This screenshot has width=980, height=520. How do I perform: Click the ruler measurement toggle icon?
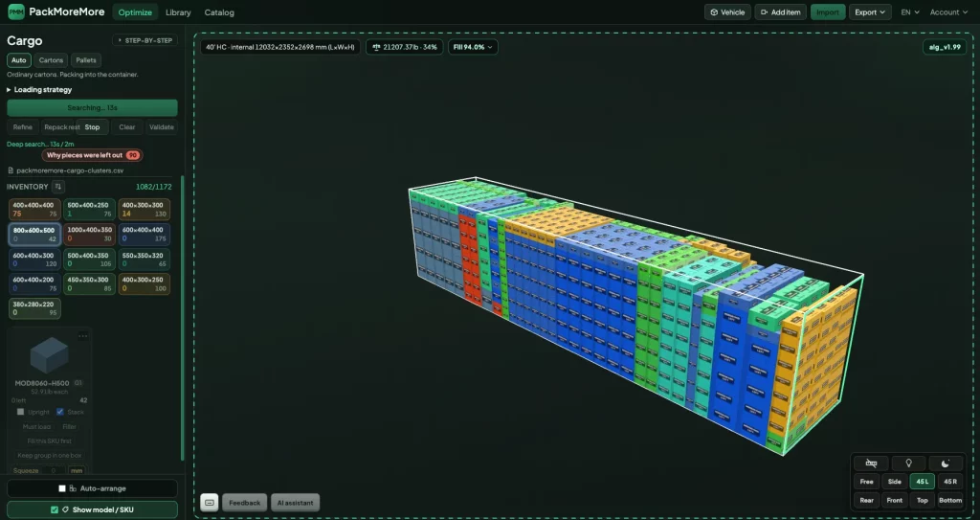click(871, 463)
